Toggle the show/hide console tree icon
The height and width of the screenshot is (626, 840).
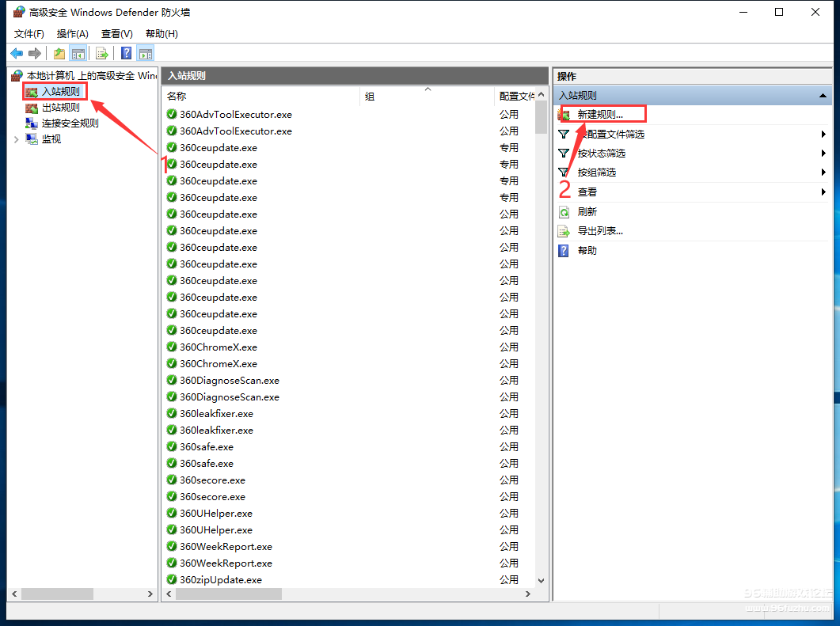[x=78, y=54]
